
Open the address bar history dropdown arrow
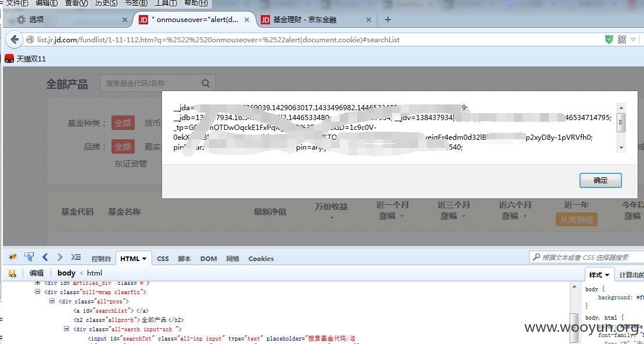633,39
